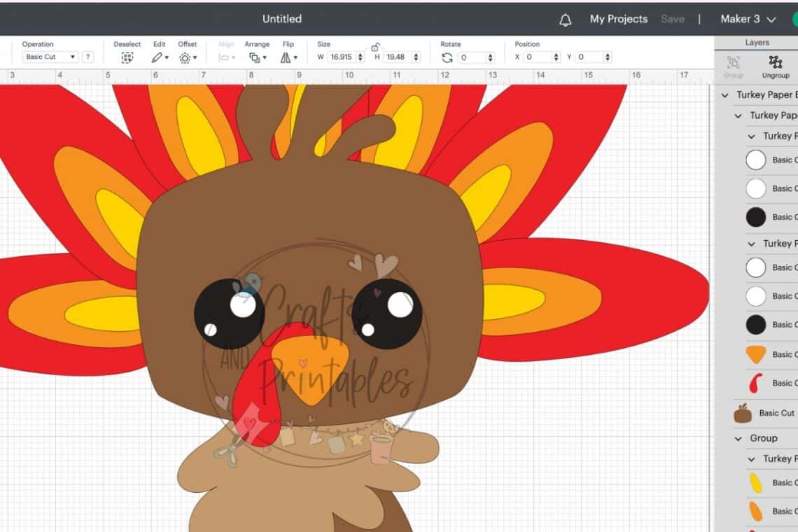Open the Maker 3 machine dropdown
The height and width of the screenshot is (532, 798).
pyautogui.click(x=748, y=20)
